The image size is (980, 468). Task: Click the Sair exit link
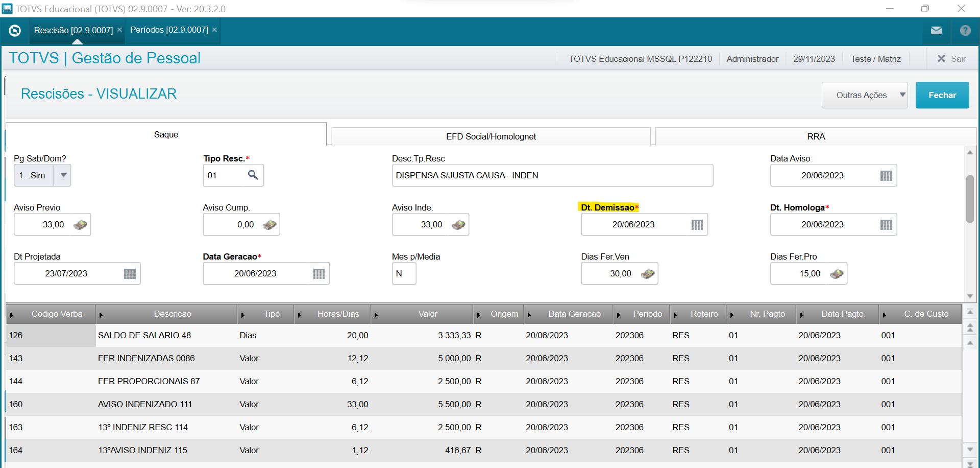(952, 59)
